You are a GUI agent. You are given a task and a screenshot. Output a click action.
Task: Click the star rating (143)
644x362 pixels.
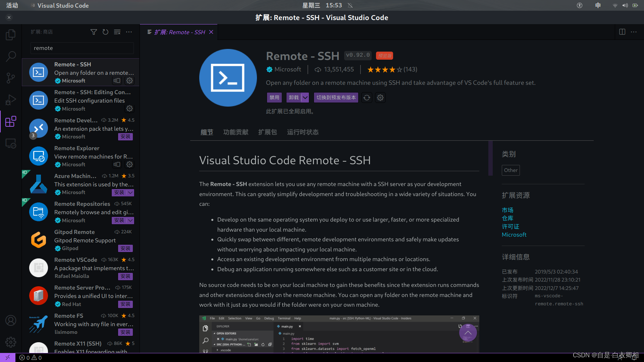pyautogui.click(x=392, y=69)
